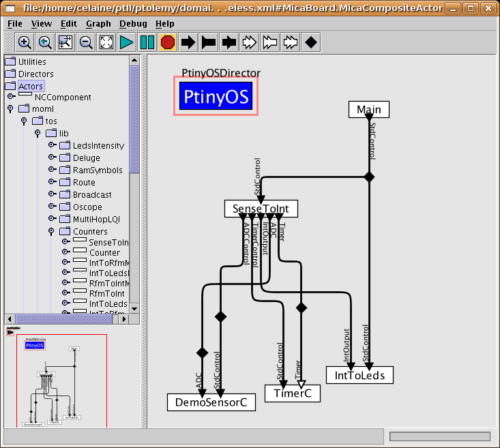Collapse the lib folder node

point(38,133)
